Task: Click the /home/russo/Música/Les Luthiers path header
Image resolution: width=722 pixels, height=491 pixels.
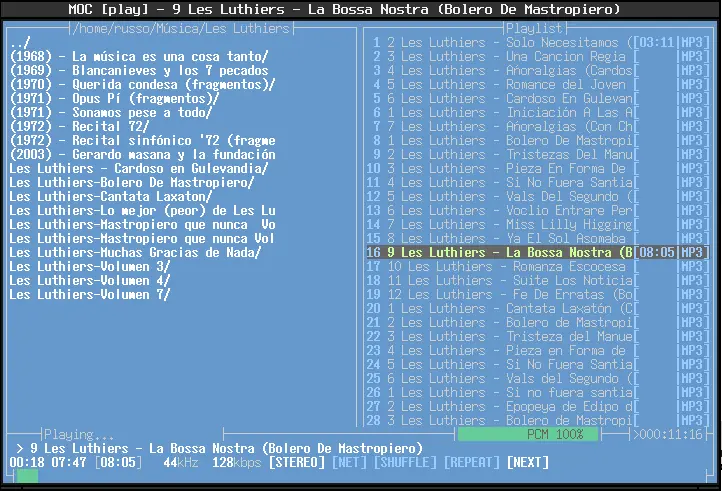Action: pos(181,29)
